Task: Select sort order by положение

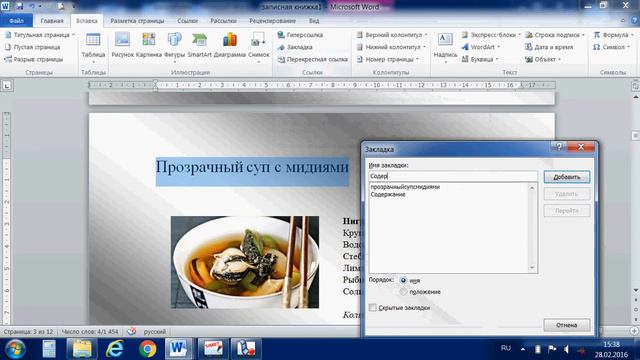Action: pyautogui.click(x=403, y=292)
